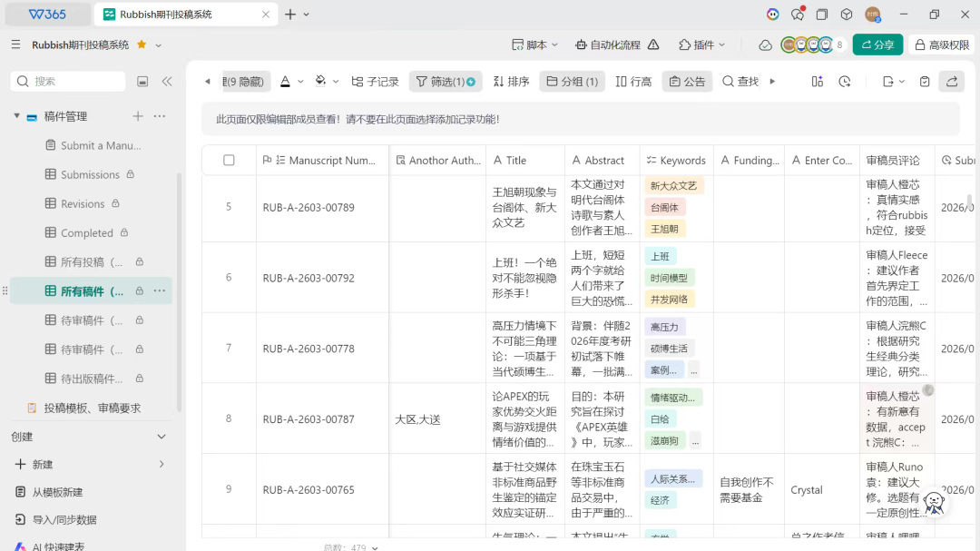Collapse the 稿件管理 tree folder
The image size is (980, 551).
(16, 116)
